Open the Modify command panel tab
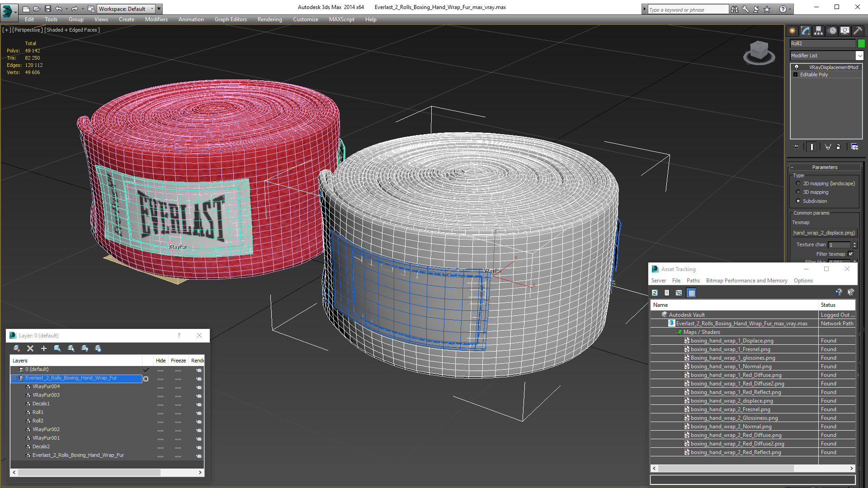This screenshot has width=868, height=488. (806, 31)
